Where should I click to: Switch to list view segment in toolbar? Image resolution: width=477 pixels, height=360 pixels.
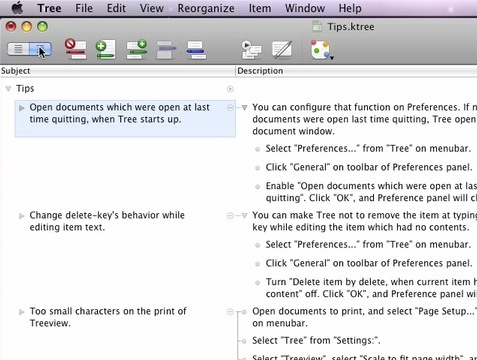click(x=18, y=49)
